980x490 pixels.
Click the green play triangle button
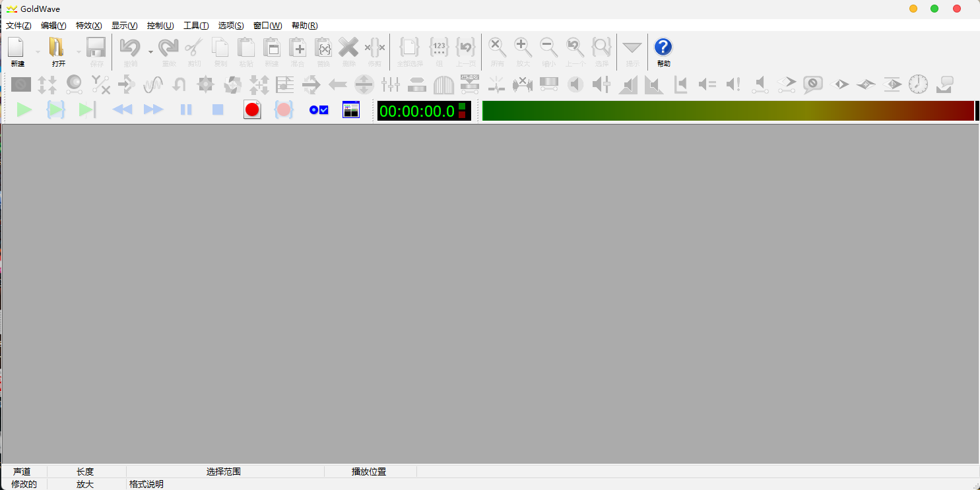point(24,110)
